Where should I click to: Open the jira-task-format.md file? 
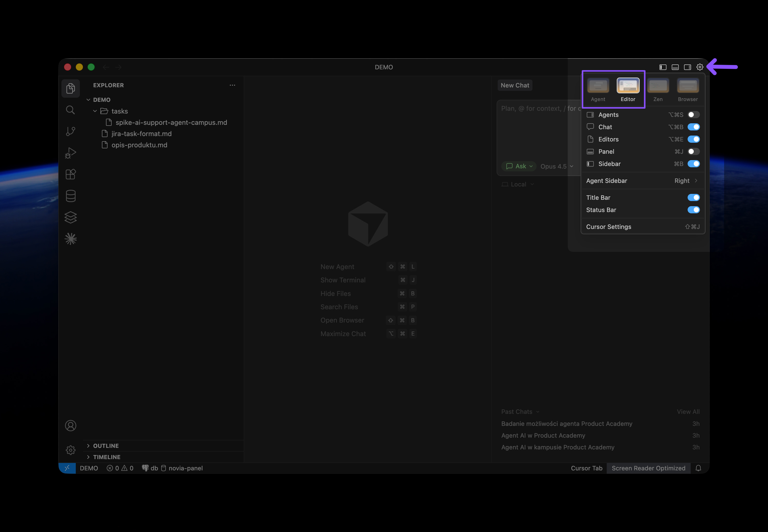point(142,134)
